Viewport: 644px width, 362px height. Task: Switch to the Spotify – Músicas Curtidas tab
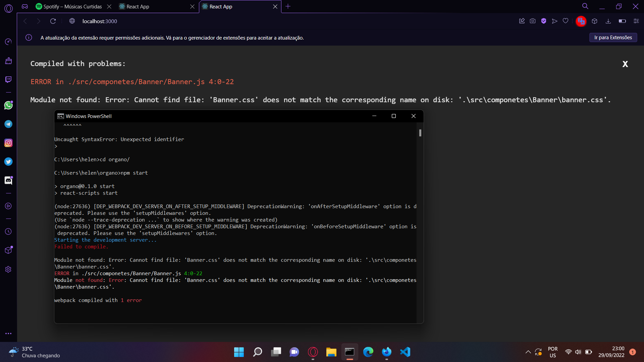(x=69, y=6)
